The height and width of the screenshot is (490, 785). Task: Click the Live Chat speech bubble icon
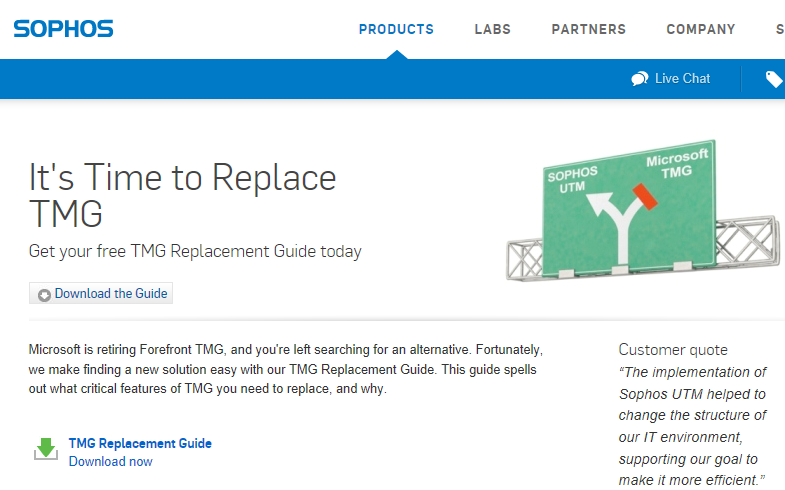tap(640, 79)
